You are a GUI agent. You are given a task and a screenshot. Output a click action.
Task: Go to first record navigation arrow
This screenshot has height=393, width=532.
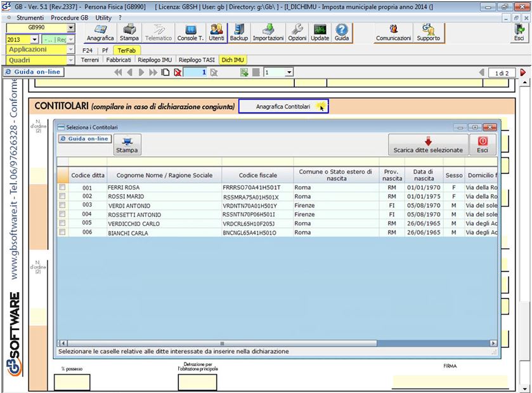(118, 72)
